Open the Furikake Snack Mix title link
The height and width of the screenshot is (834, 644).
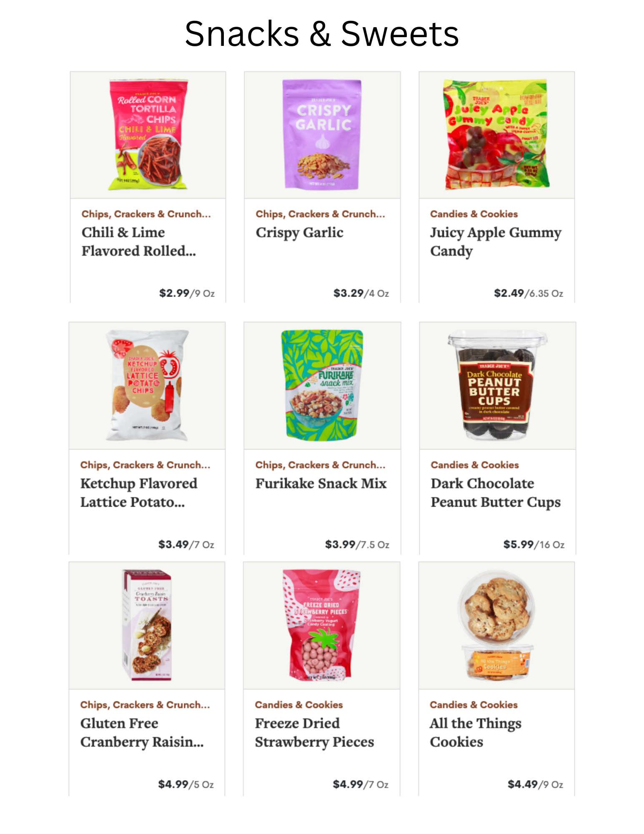pos(321,484)
